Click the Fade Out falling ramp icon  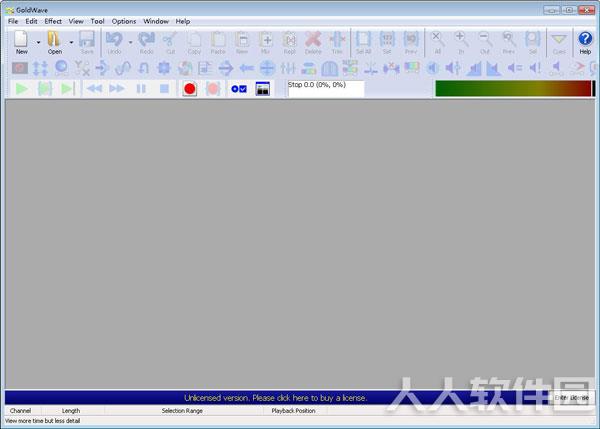point(494,69)
